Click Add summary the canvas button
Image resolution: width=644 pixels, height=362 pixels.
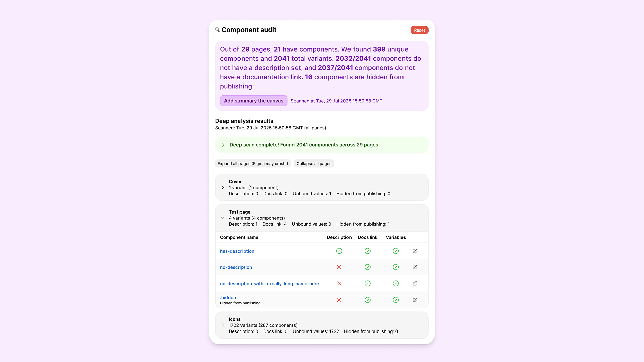pos(254,101)
